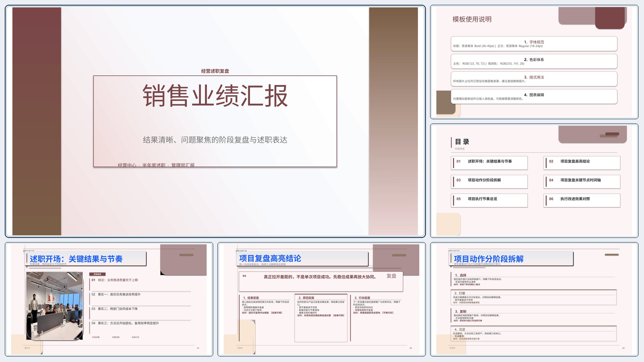The image size is (644, 362).
Task: Select subtitle 结果清晰、问题聚焦的阶段复盘与述职表达
Action: [215, 140]
